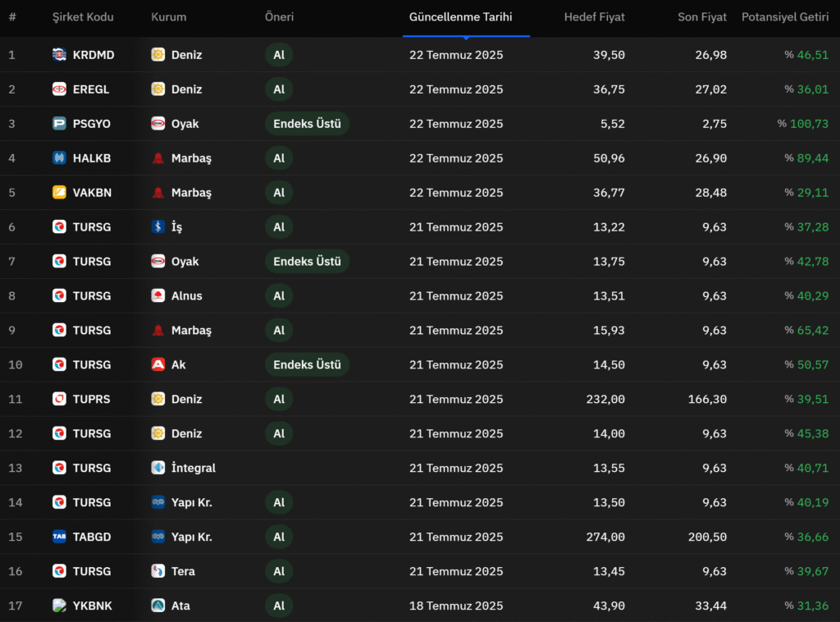Click the Yapı Kr. icon in TABGD row
Viewport: 840px width, 622px height.
[x=158, y=537]
